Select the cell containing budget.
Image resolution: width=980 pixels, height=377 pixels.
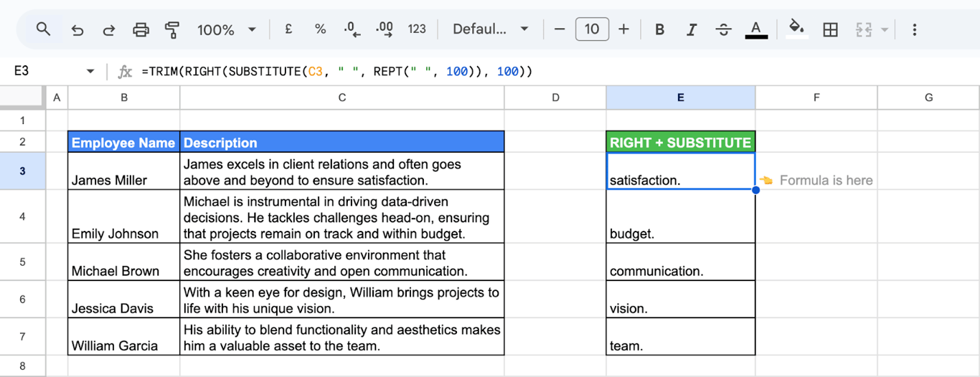(x=681, y=216)
